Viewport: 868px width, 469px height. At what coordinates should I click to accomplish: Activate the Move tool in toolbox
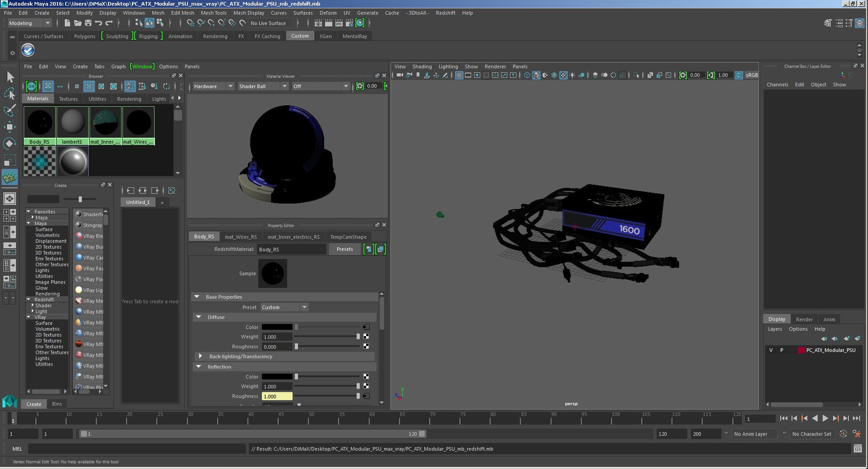pyautogui.click(x=9, y=127)
